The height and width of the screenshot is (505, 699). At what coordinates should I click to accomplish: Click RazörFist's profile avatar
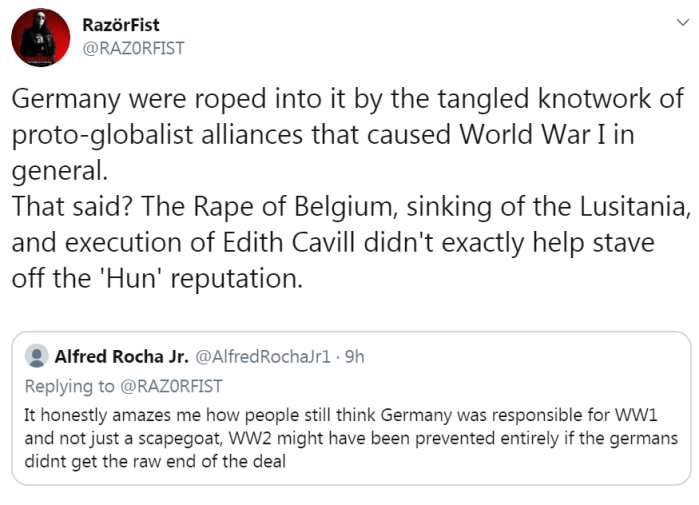(39, 41)
